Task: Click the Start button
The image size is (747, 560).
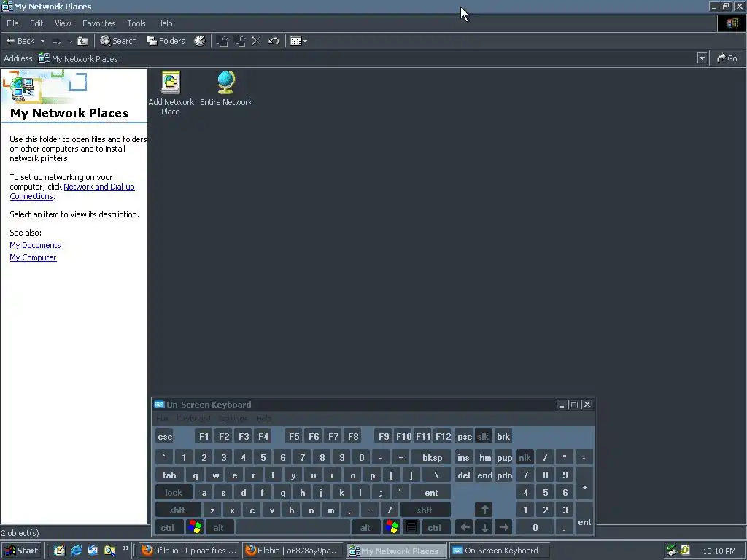Action: point(21,551)
